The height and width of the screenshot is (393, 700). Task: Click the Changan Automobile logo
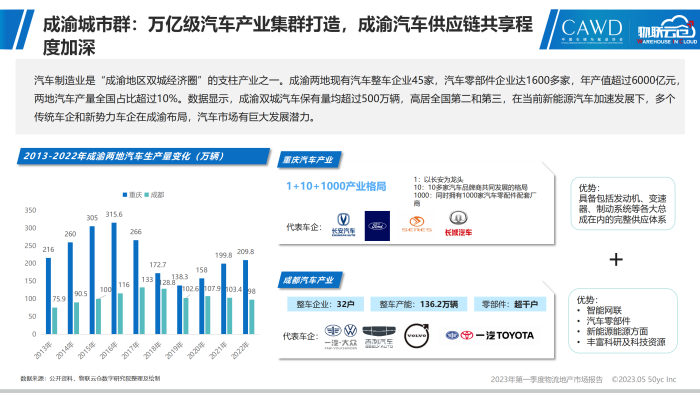[343, 225]
